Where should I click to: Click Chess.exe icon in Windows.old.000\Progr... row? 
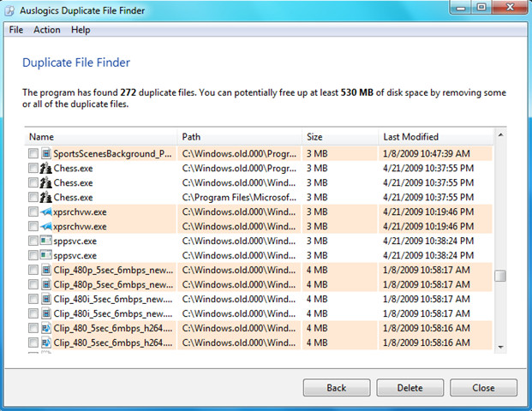(x=45, y=168)
